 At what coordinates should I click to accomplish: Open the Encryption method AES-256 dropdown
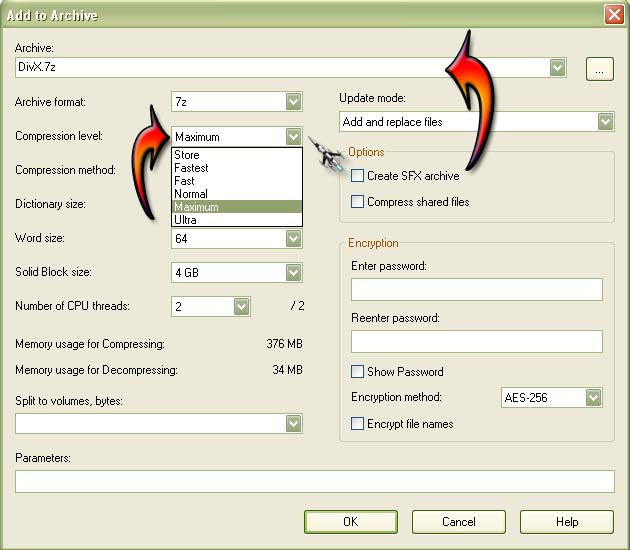(x=593, y=398)
